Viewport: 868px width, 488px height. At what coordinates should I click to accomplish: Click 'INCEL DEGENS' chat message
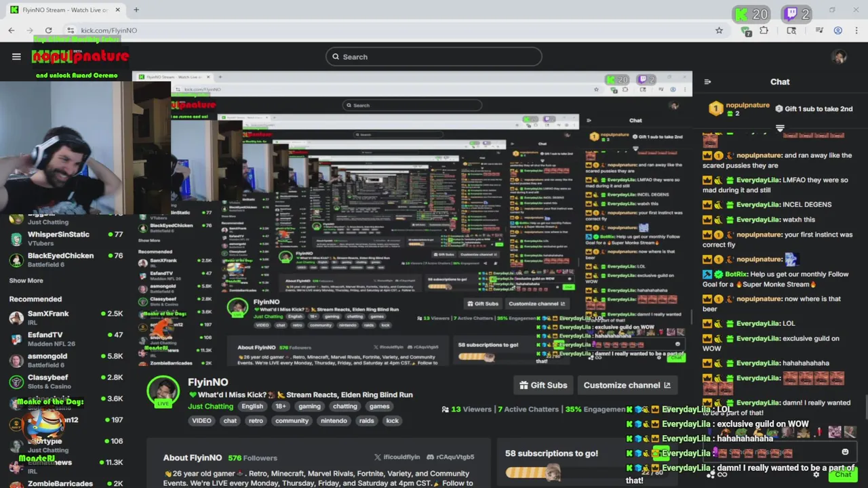(x=807, y=205)
